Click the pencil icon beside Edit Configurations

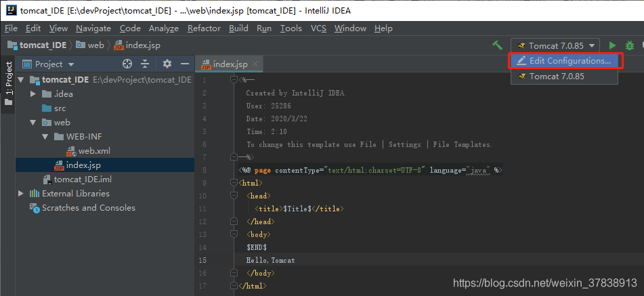(x=521, y=61)
